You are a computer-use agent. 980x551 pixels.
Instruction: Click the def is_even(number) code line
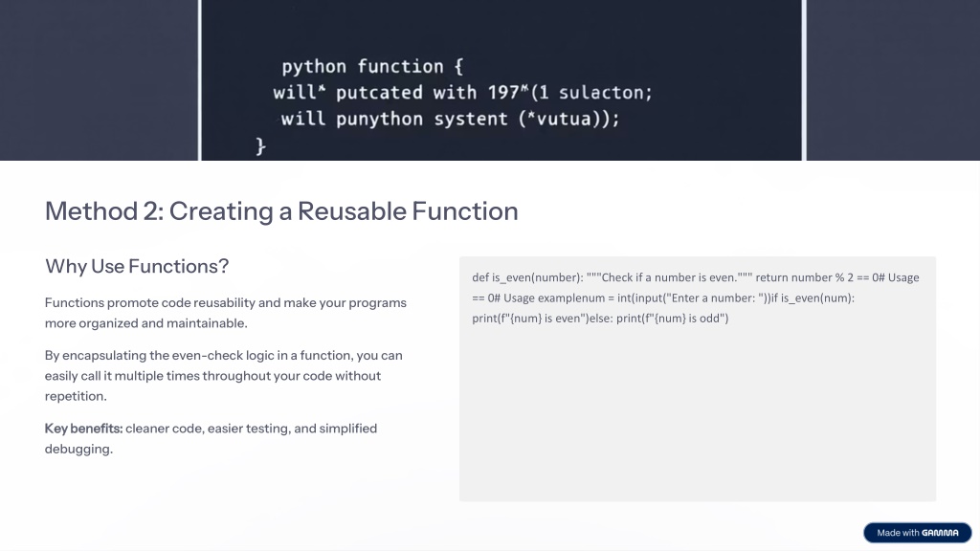click(x=528, y=277)
